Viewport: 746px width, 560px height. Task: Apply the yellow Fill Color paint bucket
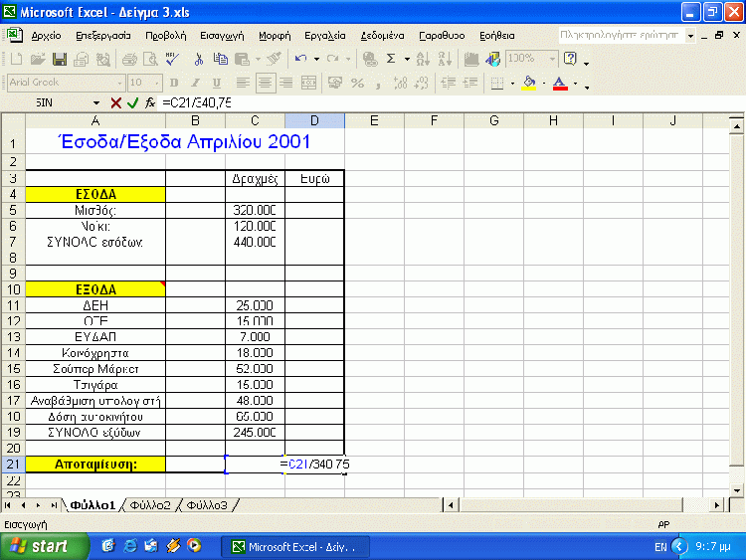point(529,84)
